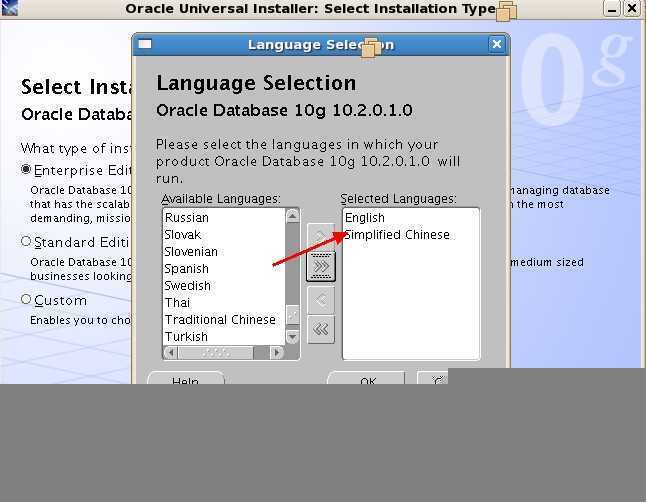Select the Custom installation radio button
Image resolution: width=646 pixels, height=502 pixels.
point(26,299)
